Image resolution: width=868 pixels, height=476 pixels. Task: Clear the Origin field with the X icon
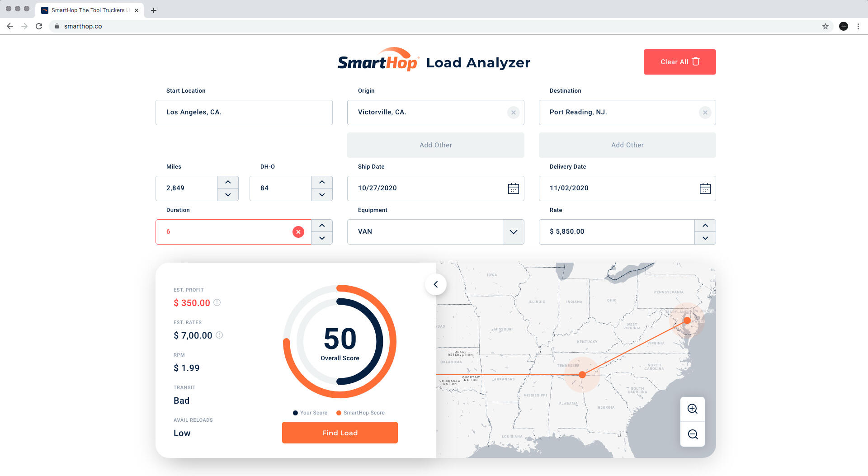513,113
